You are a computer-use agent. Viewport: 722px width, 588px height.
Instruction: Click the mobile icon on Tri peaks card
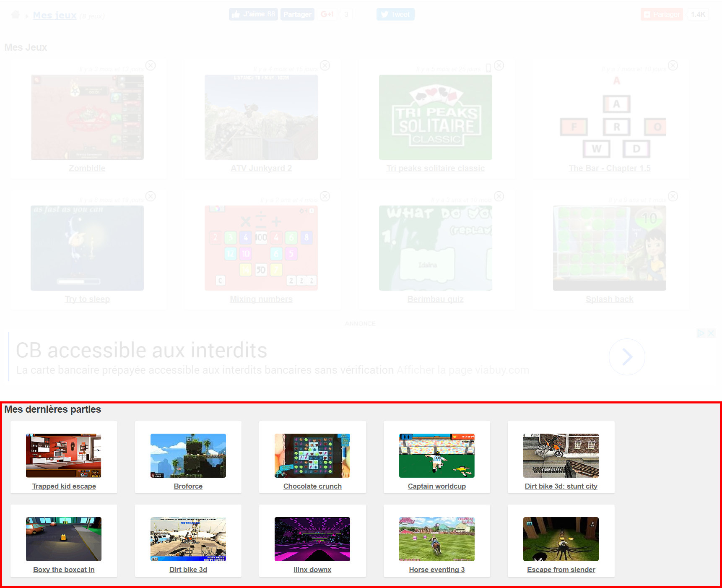(488, 68)
